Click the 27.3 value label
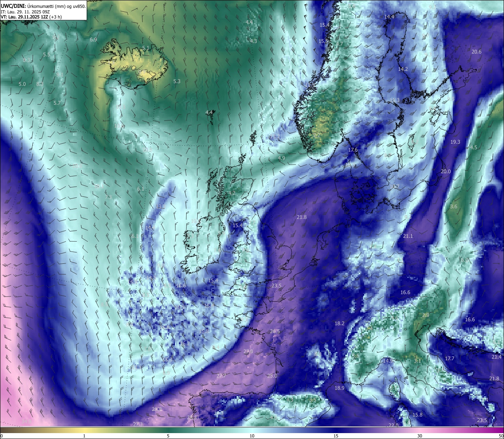Image resolution: width=504 pixels, height=439 pixels. tap(138, 424)
